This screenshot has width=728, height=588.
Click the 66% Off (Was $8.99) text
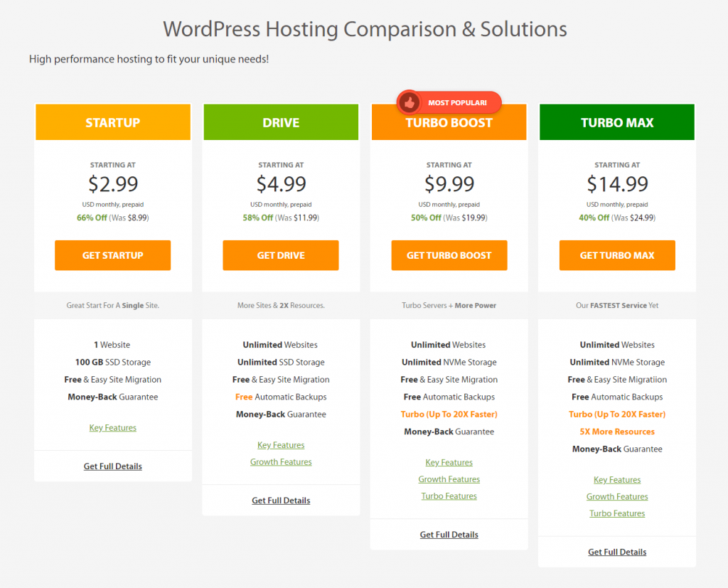[113, 218]
